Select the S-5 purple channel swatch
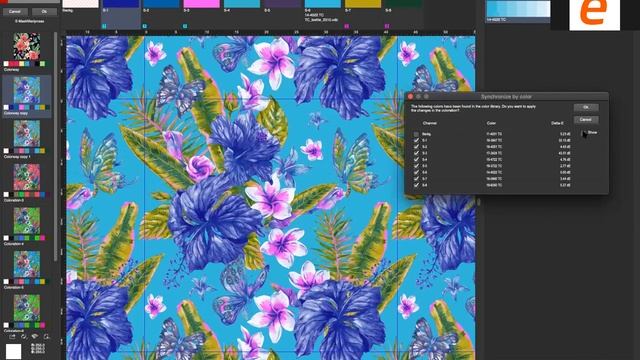Viewport: 640px width, 360px height. click(x=282, y=4)
